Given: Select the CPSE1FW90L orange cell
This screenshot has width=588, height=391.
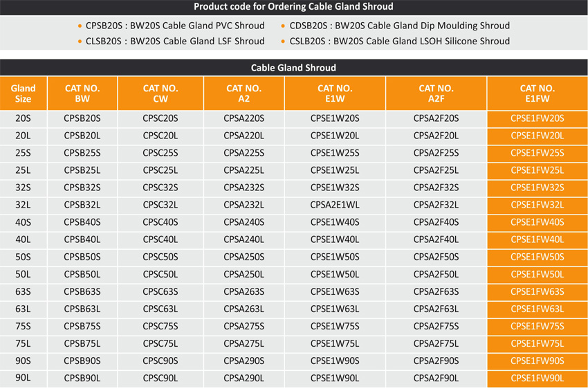Looking at the screenshot, I should click(x=538, y=379).
